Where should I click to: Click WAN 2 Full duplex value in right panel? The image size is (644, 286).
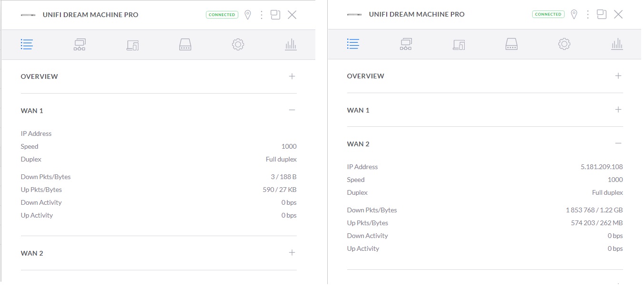pos(607,192)
